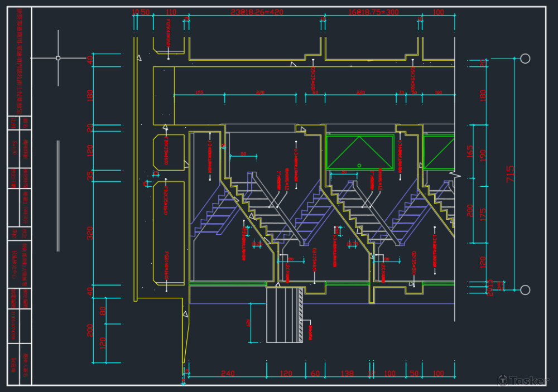558x392 pixels.
Task: Click the 138 dimension on bottom row
Action: tap(347, 373)
